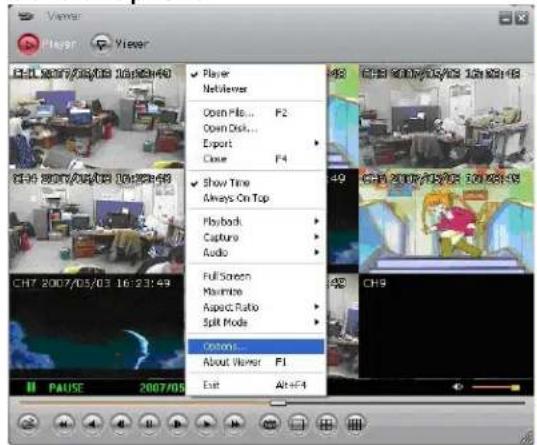Click the reverse play button
The width and height of the screenshot is (537, 445).
coord(92,424)
